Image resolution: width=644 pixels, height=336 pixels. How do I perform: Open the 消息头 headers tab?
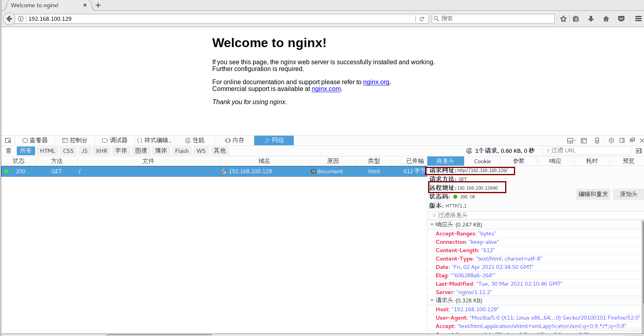pyautogui.click(x=445, y=161)
